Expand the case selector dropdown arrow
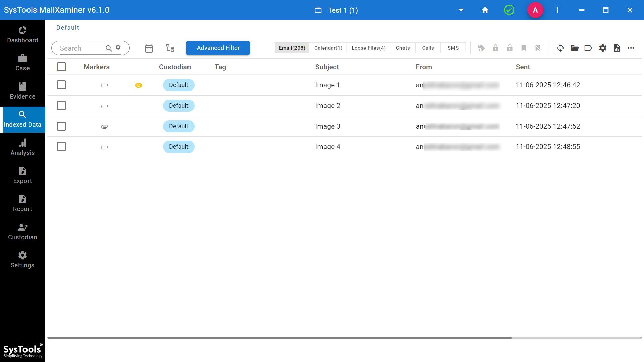 click(461, 10)
